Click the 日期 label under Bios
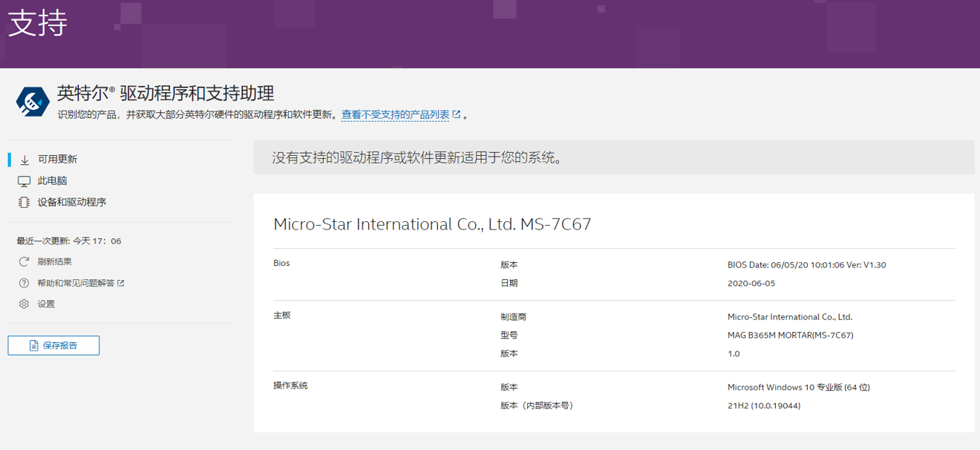The width and height of the screenshot is (980, 450). (509, 284)
